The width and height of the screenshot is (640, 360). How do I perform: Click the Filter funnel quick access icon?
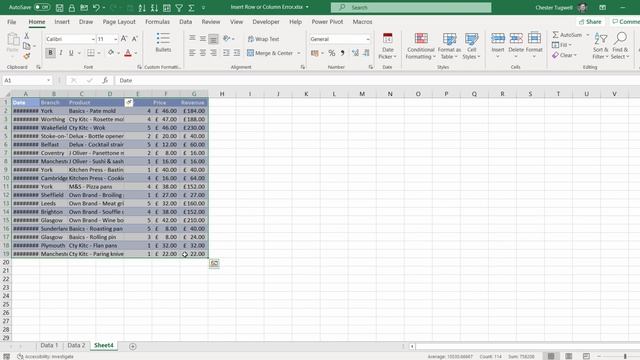coord(179,7)
